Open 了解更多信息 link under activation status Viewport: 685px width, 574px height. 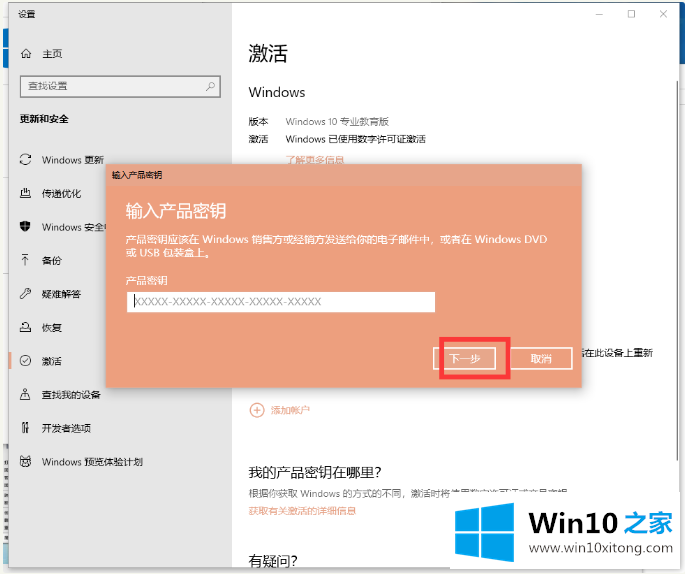coord(315,159)
